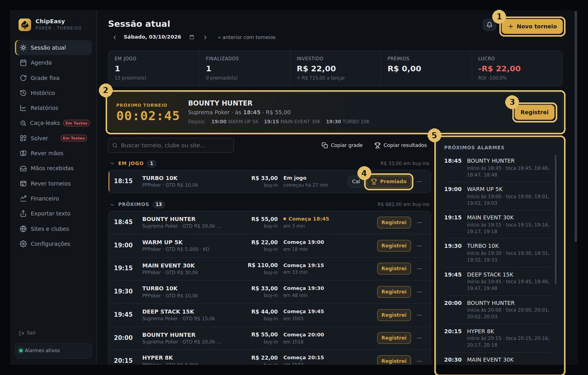Click Registrei for WARM UP 5K row
The width and height of the screenshot is (588, 375).
coord(394,246)
